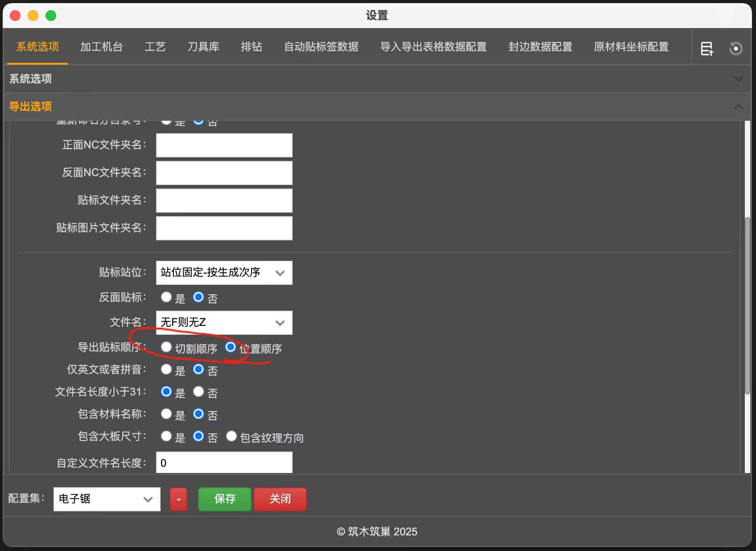
Task: Switch to the 加工机台 tab
Action: tap(101, 47)
